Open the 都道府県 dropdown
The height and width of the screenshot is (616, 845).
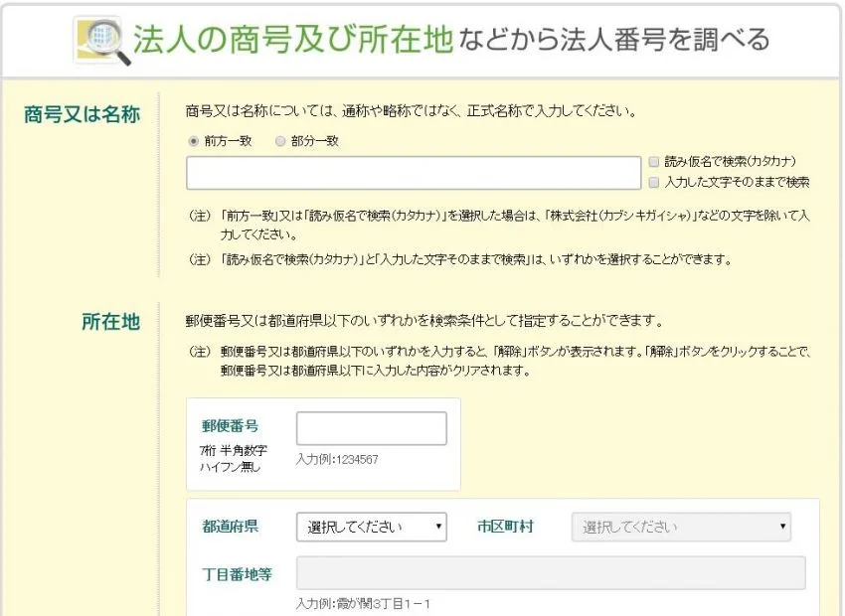[372, 527]
